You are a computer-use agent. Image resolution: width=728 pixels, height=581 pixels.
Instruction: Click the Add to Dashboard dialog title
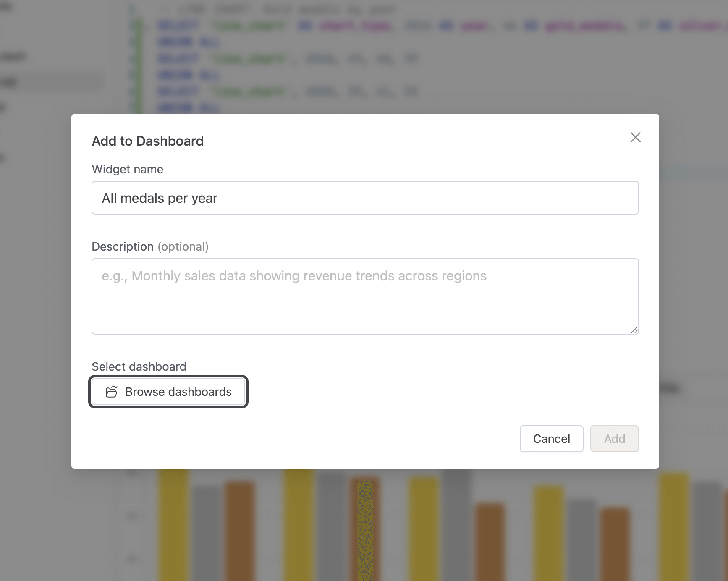pyautogui.click(x=147, y=141)
